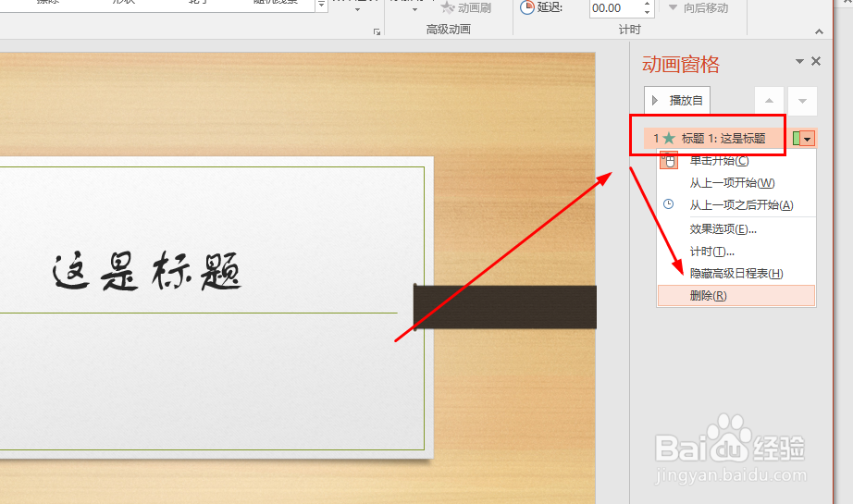The image size is (853, 504).
Task: Choose 从上一项之后开始(A) from the menu
Action: tap(736, 205)
